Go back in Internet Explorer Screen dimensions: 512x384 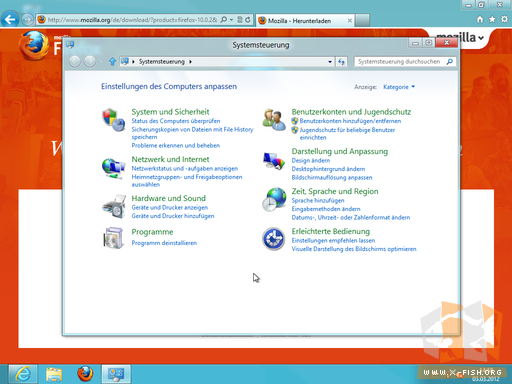point(10,20)
